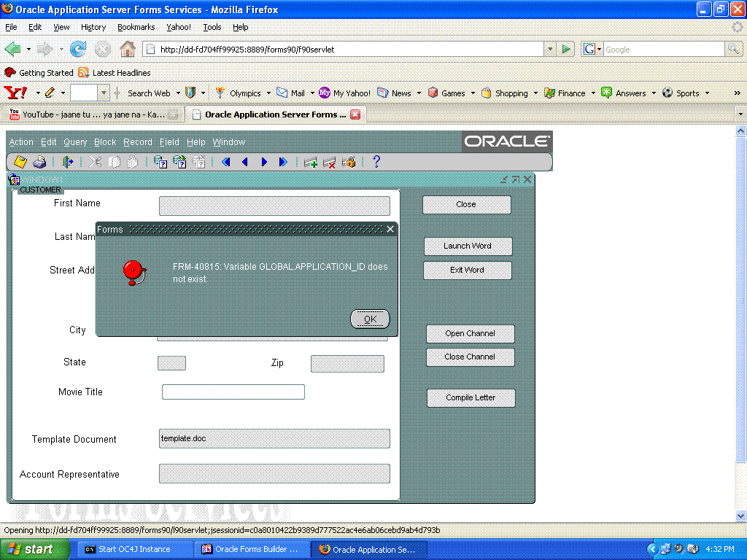Open the address bar history dropdown
The image size is (747, 560).
(550, 49)
